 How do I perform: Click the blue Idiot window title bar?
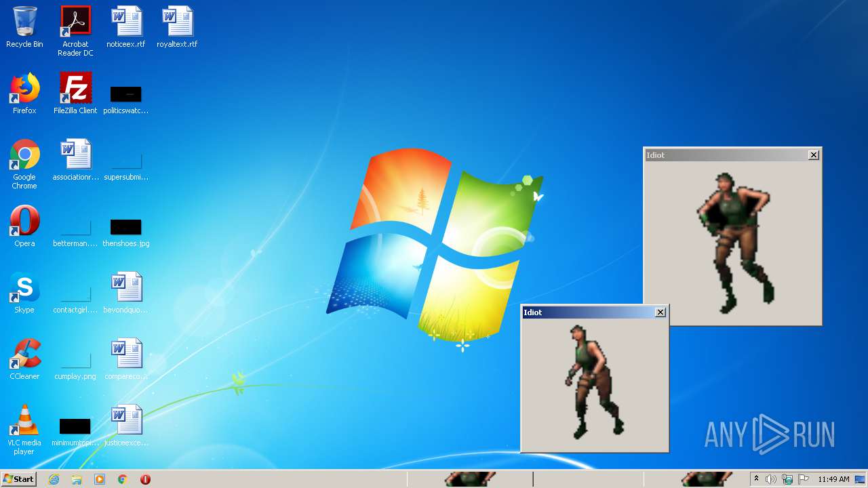[x=587, y=312]
